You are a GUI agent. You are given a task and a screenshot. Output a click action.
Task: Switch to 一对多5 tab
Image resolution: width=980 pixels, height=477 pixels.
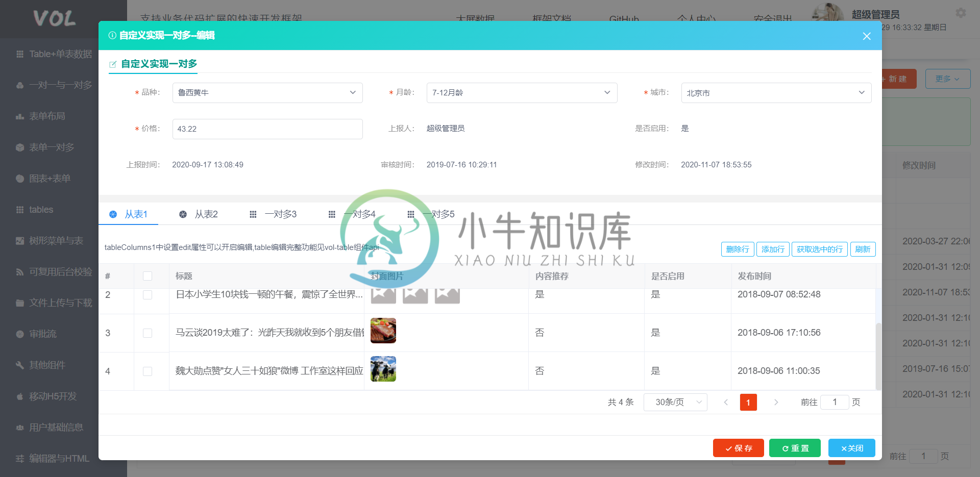pyautogui.click(x=431, y=214)
